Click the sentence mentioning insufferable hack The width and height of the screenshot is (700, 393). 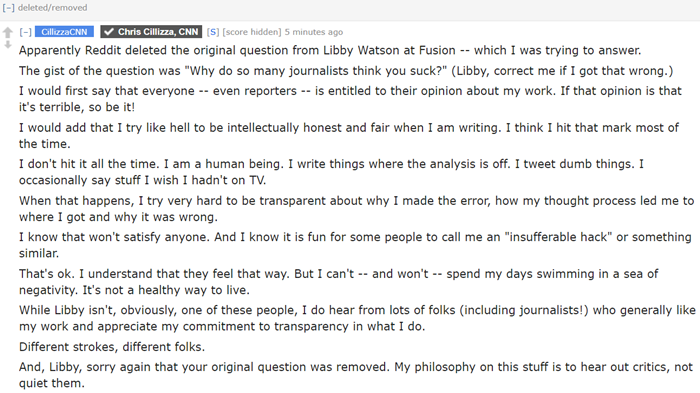[x=355, y=245]
